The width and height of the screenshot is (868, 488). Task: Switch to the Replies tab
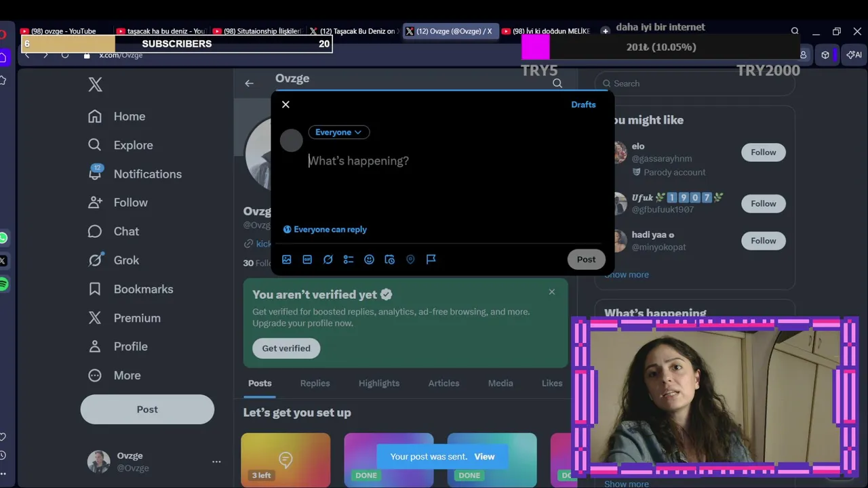tap(315, 383)
